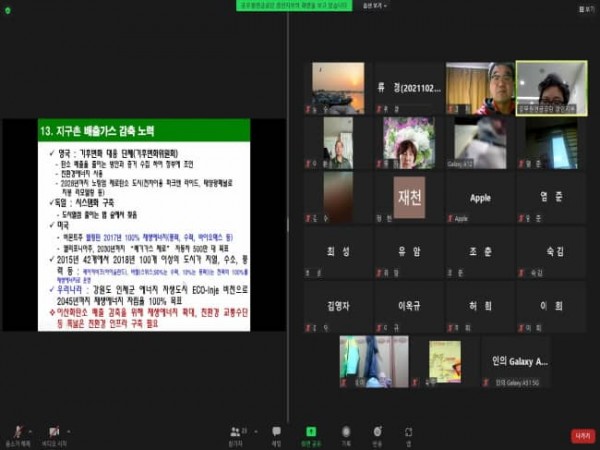Viewport: 600px width, 450px height.
Task: Select the 이 희 participant tile
Action: pos(551,307)
